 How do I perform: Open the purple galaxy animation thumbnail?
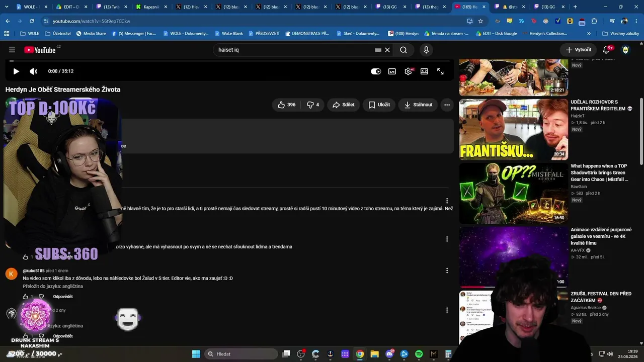[x=514, y=257]
